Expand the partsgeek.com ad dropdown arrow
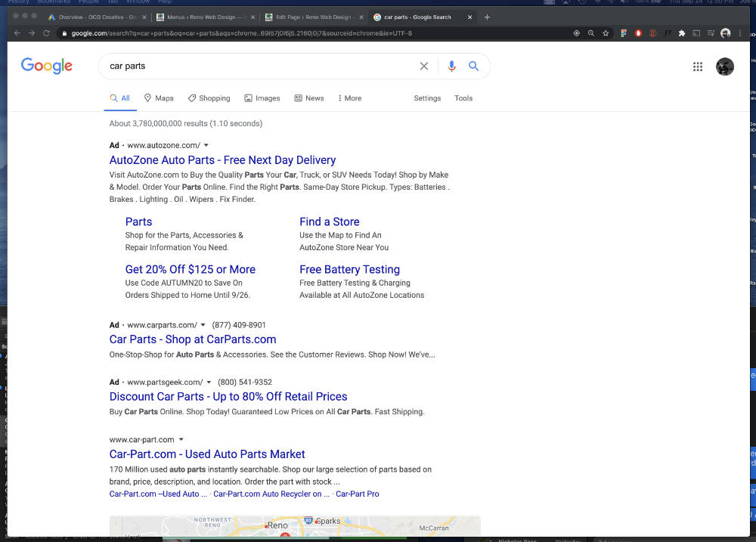 [209, 382]
